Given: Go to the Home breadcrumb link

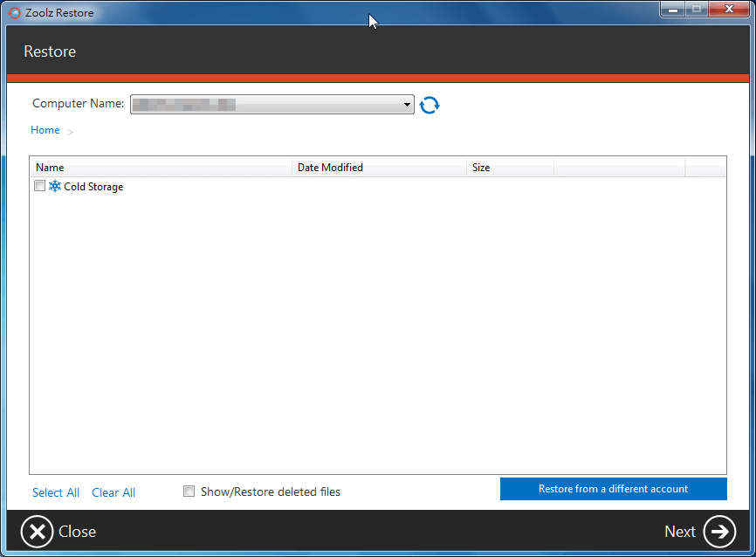Looking at the screenshot, I should click(45, 130).
